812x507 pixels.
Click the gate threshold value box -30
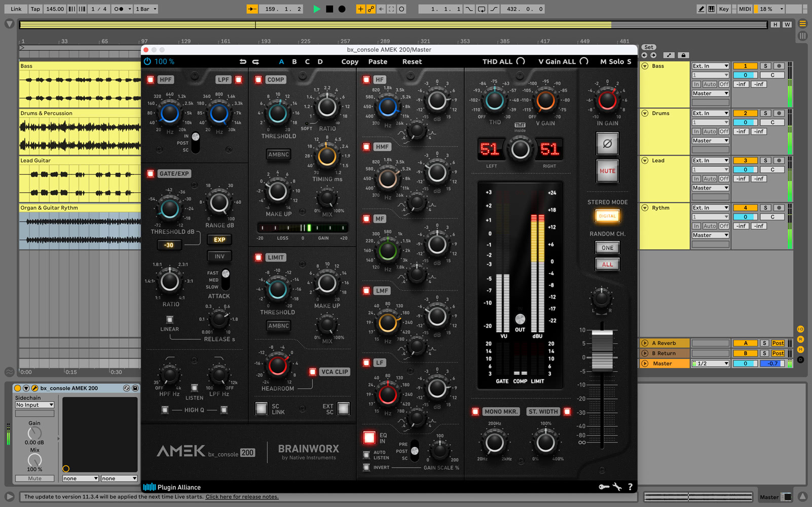(169, 245)
